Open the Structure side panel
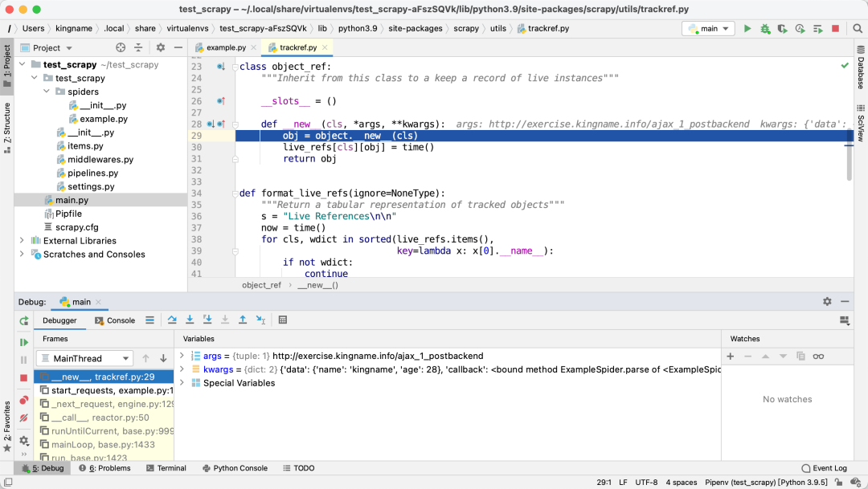Viewport: 868px width, 489px height. 6,128
